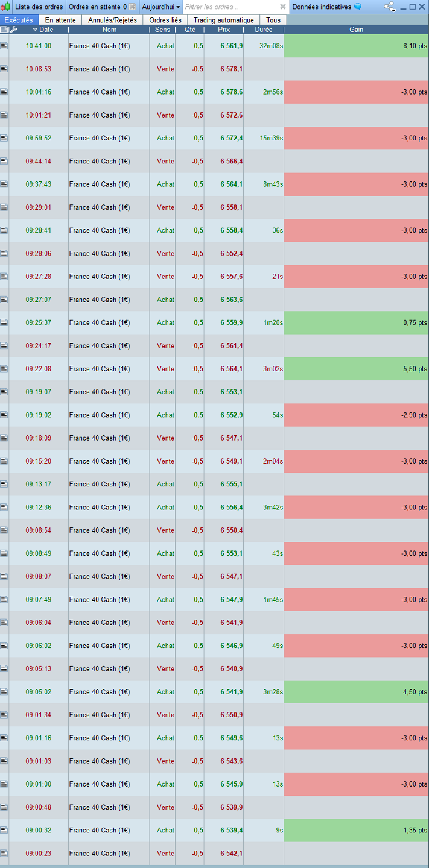The image size is (429, 868).
Task: Click the 4,50 pts gain cell
Action: (356, 692)
